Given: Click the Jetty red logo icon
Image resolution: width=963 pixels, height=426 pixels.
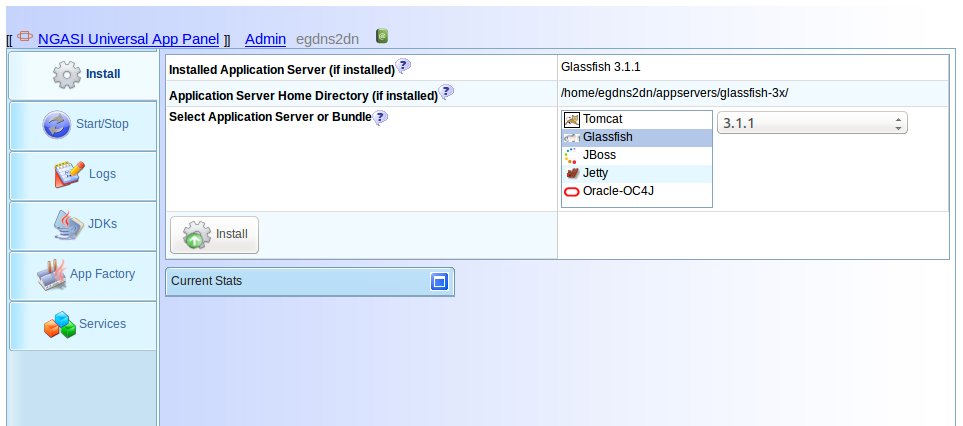Looking at the screenshot, I should (x=572, y=174).
